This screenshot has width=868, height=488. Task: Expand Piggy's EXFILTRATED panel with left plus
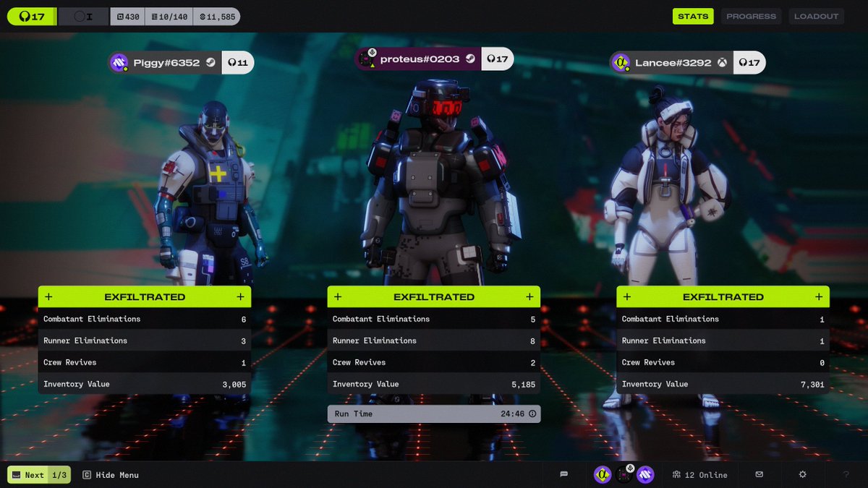(x=49, y=296)
